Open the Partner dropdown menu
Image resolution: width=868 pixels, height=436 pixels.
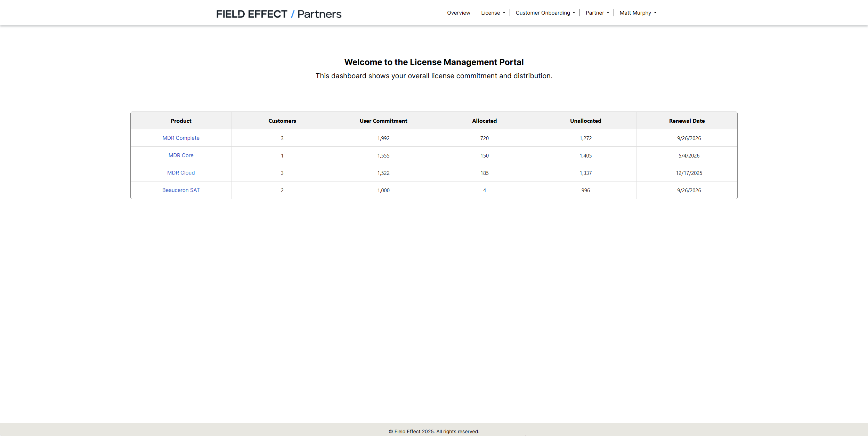[x=597, y=13]
